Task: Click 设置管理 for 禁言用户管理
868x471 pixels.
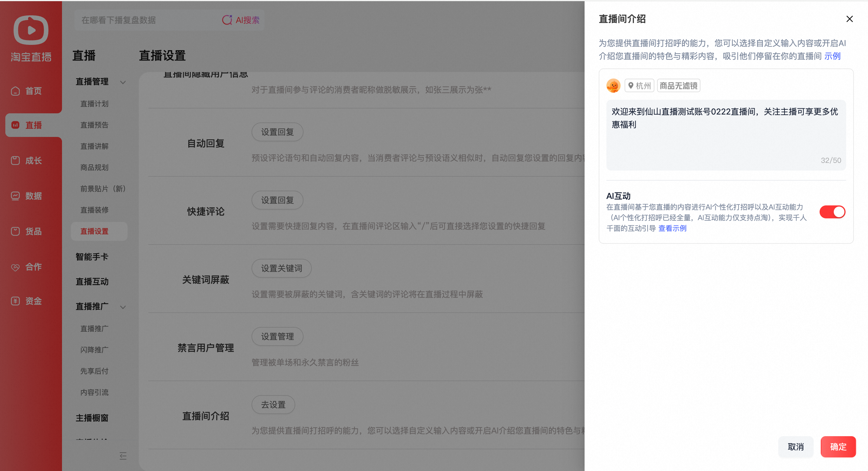Action: [x=277, y=336]
